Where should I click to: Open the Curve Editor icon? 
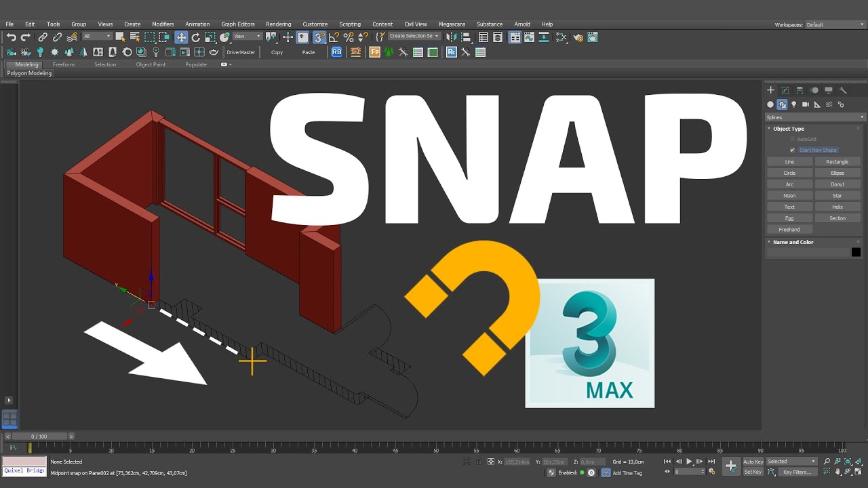pyautogui.click(x=529, y=37)
